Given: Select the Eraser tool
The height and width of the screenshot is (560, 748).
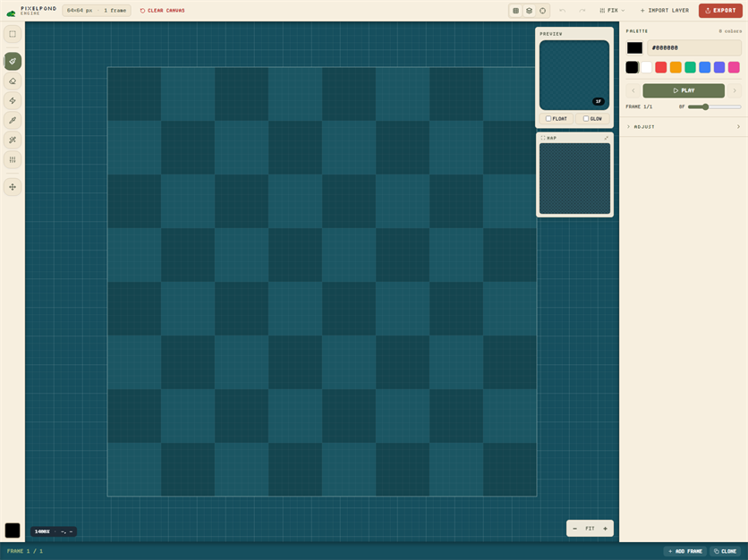Looking at the screenshot, I should pos(13,81).
